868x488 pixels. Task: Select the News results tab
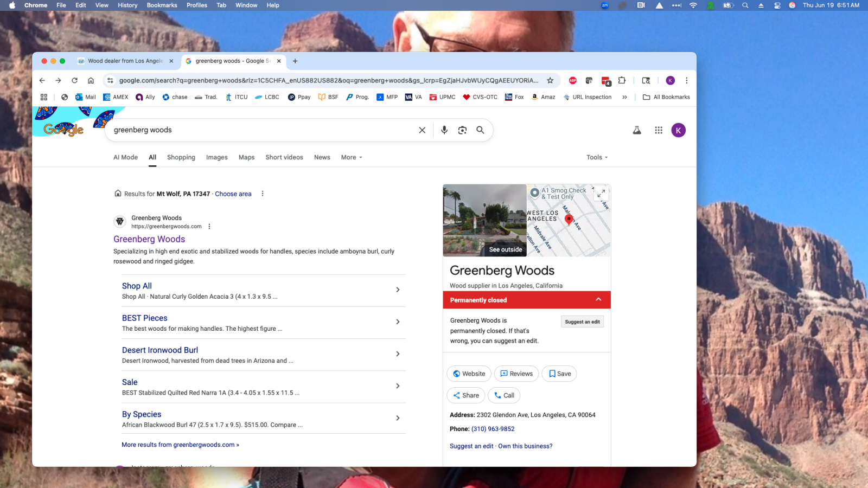(322, 157)
